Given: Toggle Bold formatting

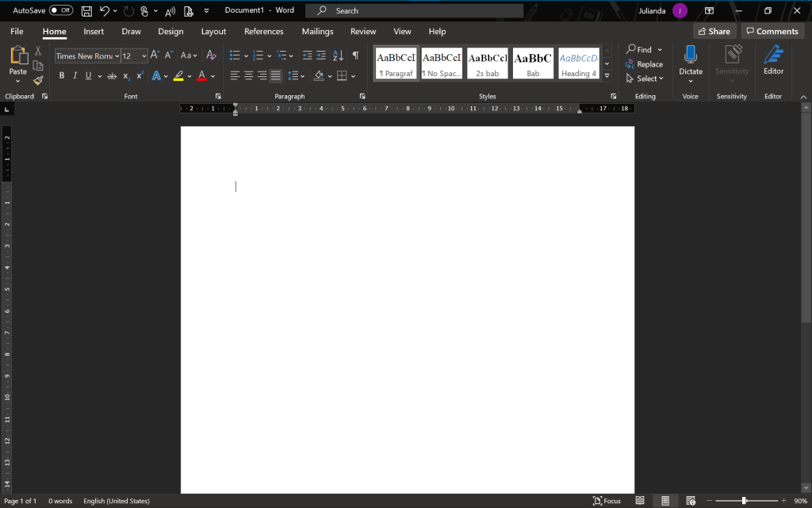Looking at the screenshot, I should coord(62,76).
